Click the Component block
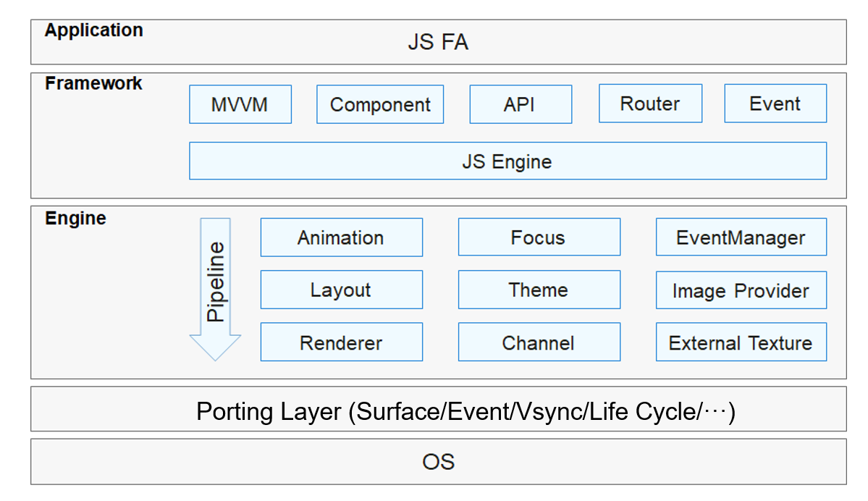This screenshot has height=501, width=868. pos(380,104)
